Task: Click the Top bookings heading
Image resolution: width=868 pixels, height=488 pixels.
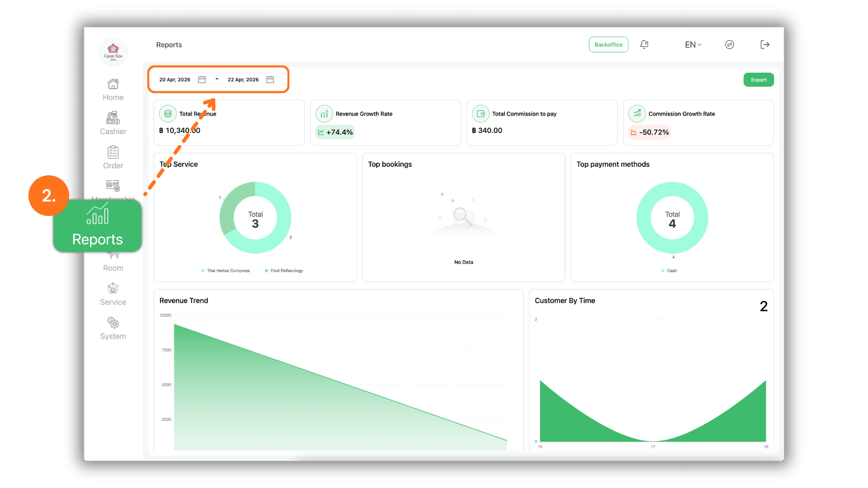Action: coord(390,164)
